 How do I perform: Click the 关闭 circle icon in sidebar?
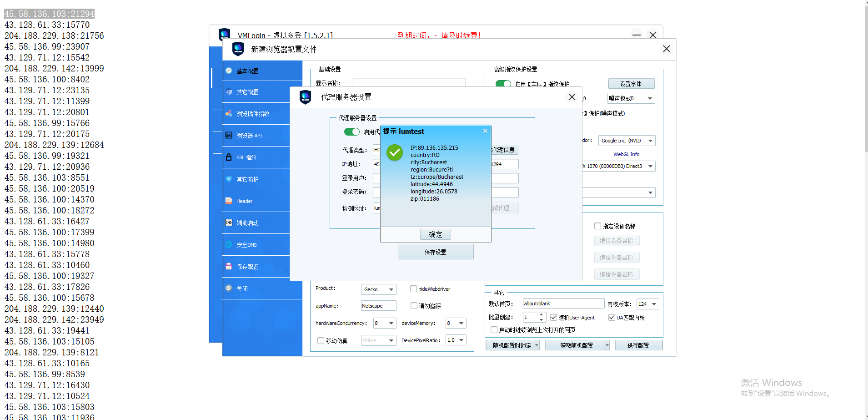[x=229, y=288]
